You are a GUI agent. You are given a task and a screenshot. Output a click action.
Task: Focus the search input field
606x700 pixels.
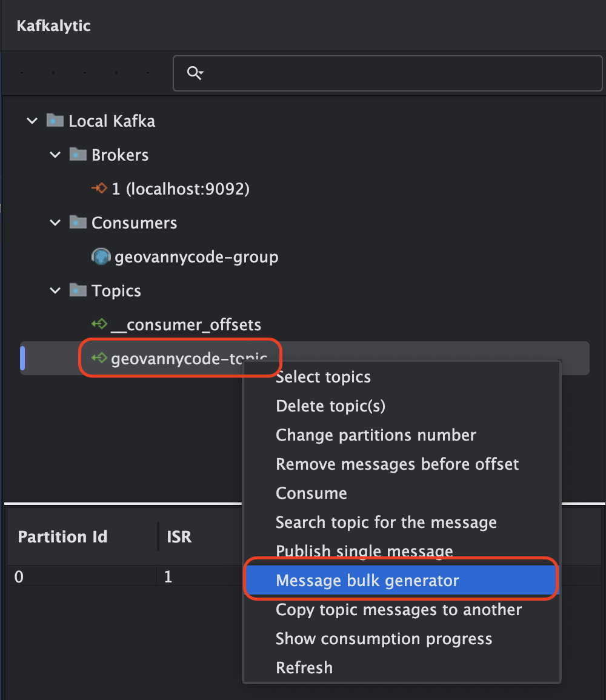400,73
